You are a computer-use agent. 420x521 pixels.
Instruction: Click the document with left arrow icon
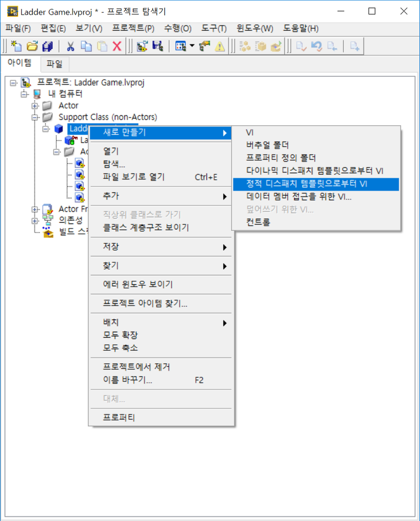332,46
